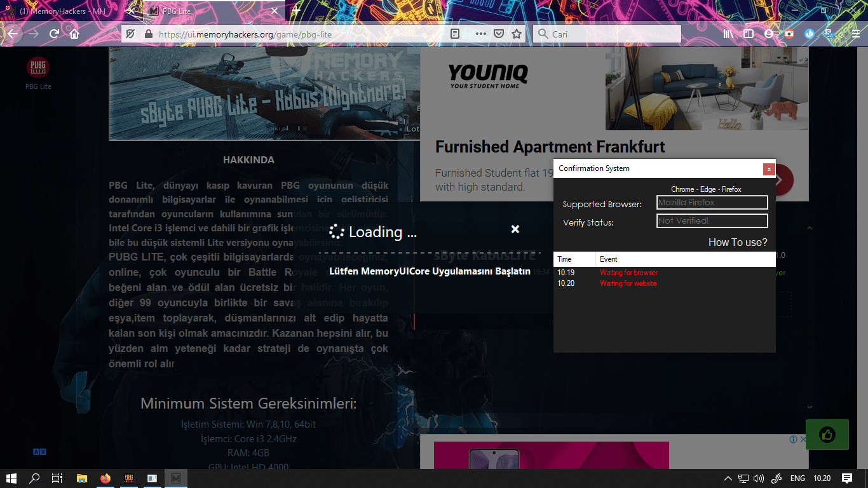Screen dimensions: 868x488
Task: Open the PUBG Lite taskbar app
Action: [128, 478]
